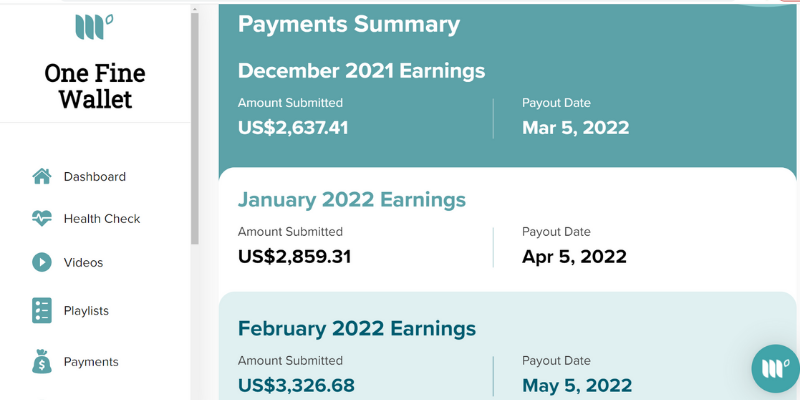The width and height of the screenshot is (800, 400).
Task: Click the US$2,859.31 amount submitted value
Action: [294, 256]
